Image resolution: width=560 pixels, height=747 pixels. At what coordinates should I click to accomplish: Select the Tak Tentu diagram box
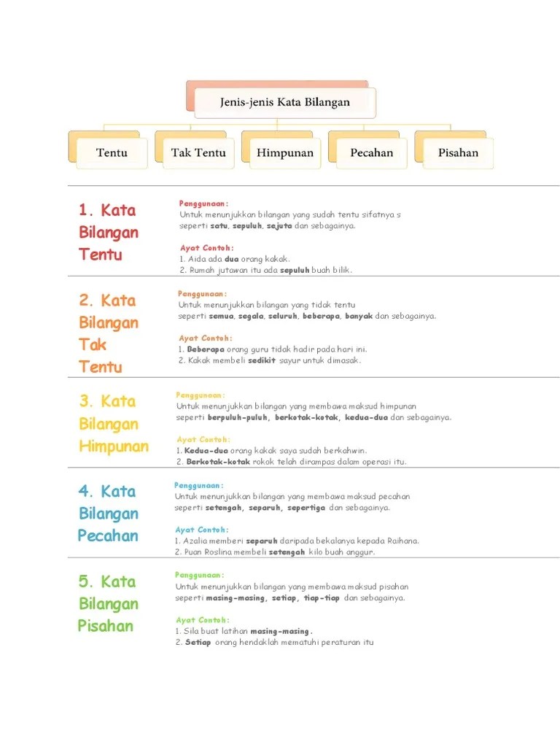[198, 152]
